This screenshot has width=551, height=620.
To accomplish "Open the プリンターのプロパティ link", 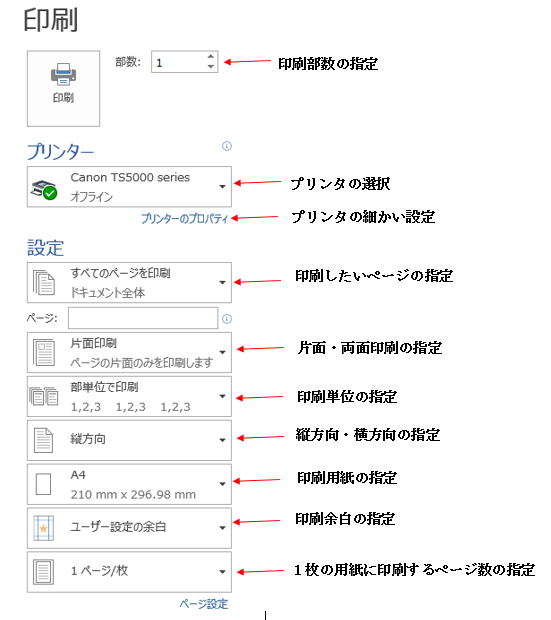I will click(184, 218).
